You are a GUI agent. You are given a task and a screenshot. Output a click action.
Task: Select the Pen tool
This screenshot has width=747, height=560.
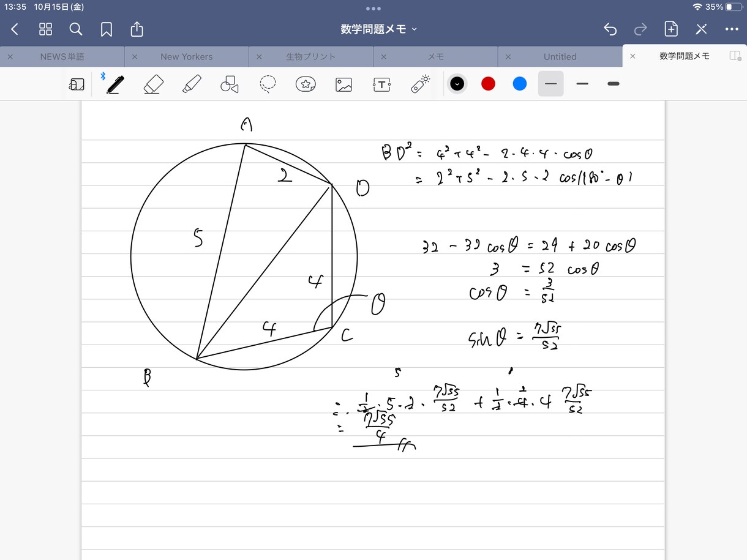click(x=114, y=84)
